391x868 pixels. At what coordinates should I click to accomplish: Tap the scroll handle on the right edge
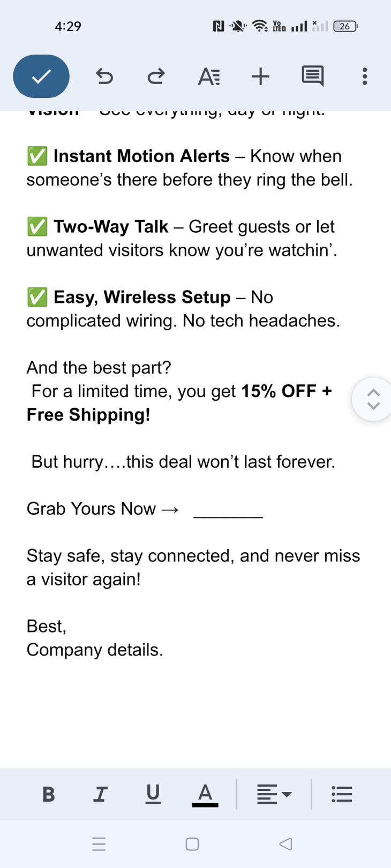click(373, 399)
